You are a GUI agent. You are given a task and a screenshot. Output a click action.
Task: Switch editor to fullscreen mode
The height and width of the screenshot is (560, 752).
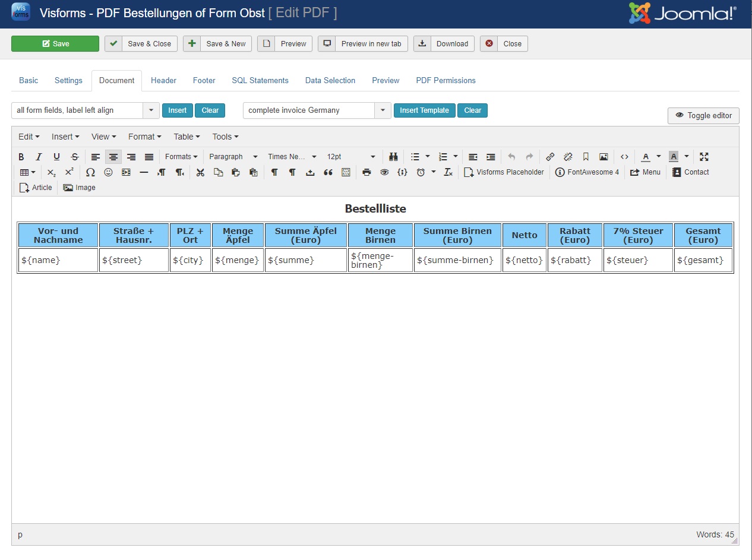[x=704, y=157]
